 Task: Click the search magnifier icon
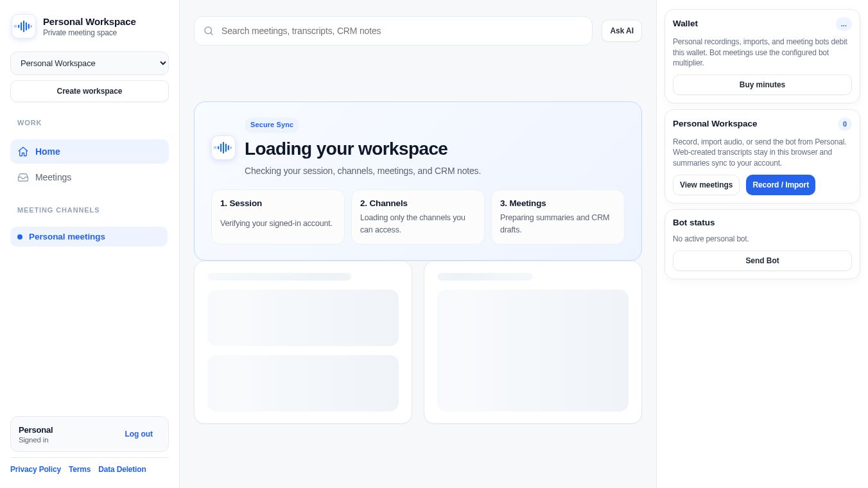[209, 31]
